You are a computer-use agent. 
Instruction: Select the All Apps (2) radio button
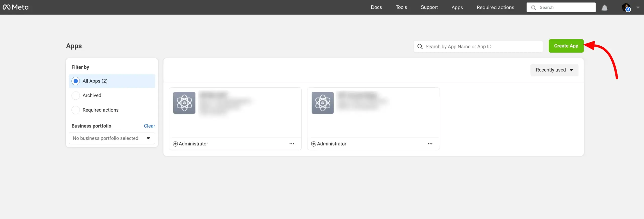76,81
